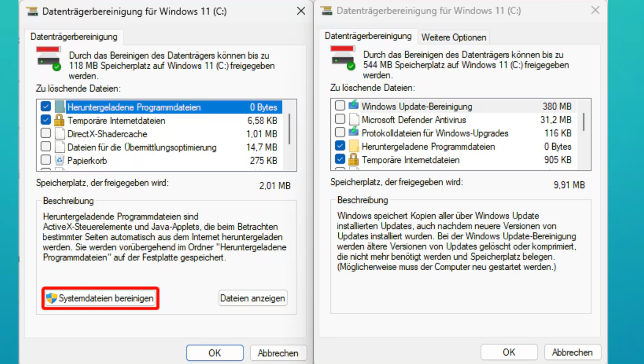The width and height of the screenshot is (644, 364).
Task: Click the 9,91 MB freed space value
Action: 569,185
